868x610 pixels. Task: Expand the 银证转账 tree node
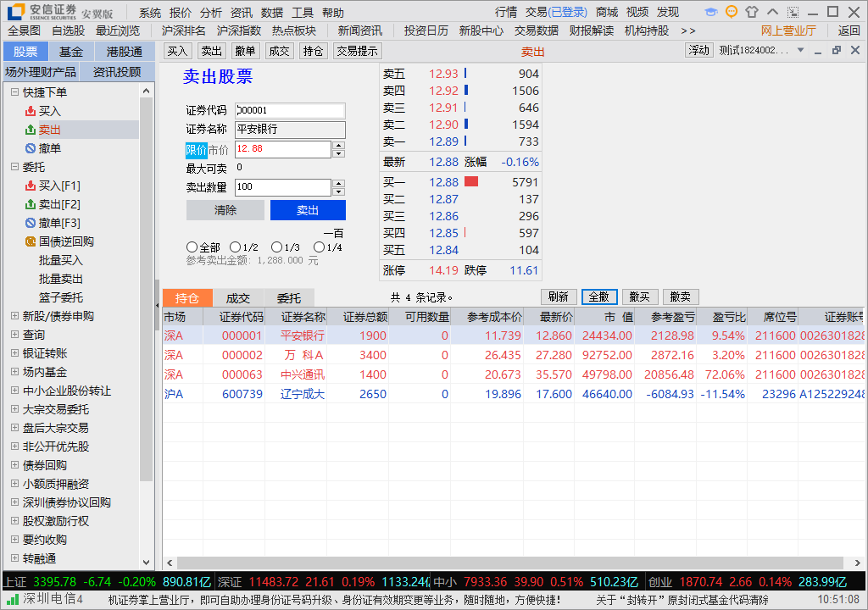15,353
